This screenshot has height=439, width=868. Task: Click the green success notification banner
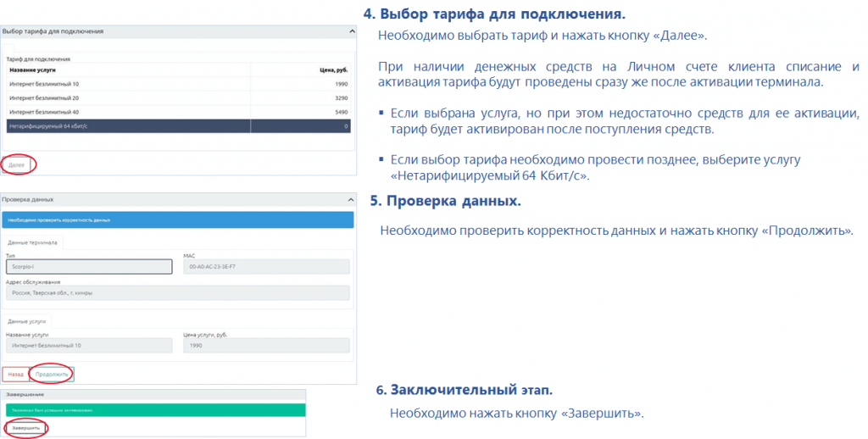[153, 410]
